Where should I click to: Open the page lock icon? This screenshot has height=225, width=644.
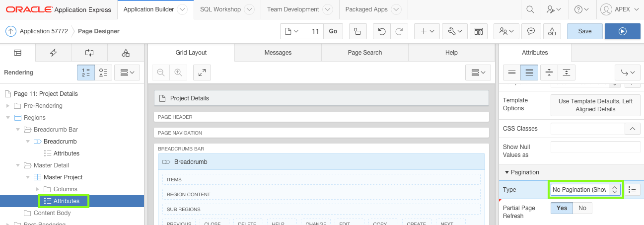tap(357, 31)
